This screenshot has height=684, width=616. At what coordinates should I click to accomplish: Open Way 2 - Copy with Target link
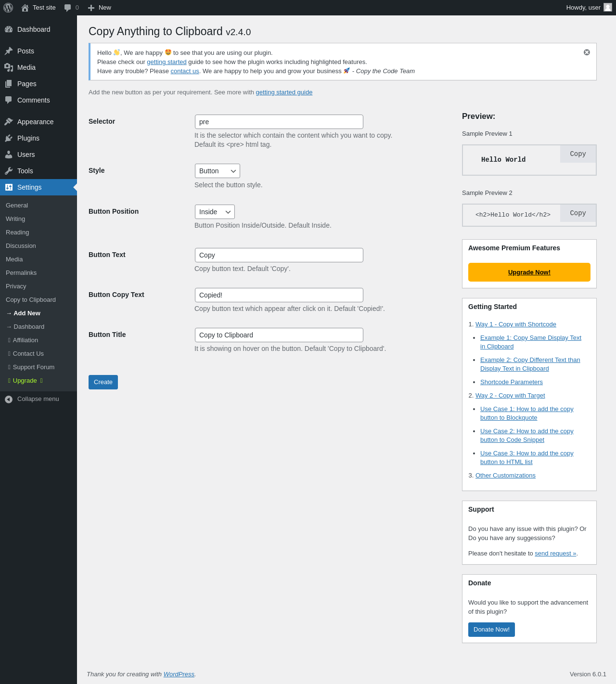point(510,396)
